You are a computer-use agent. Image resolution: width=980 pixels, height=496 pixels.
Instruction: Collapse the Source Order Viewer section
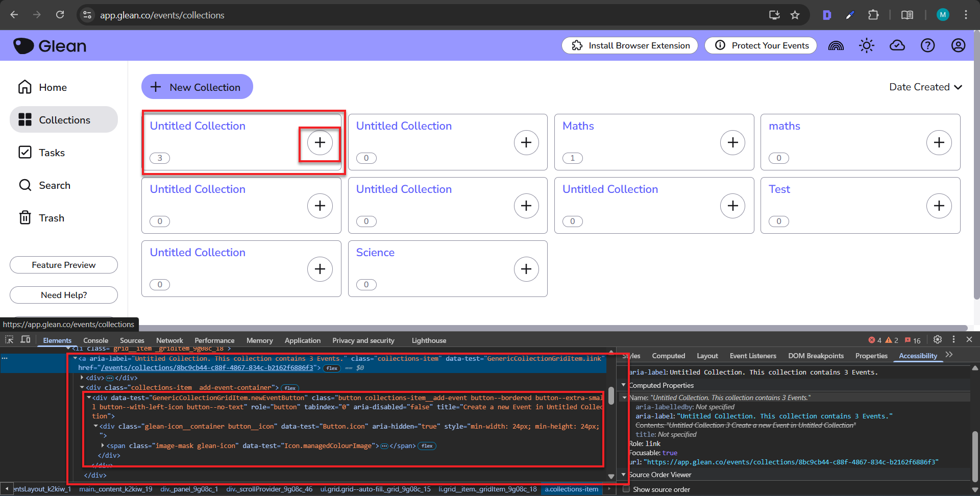pyautogui.click(x=623, y=475)
